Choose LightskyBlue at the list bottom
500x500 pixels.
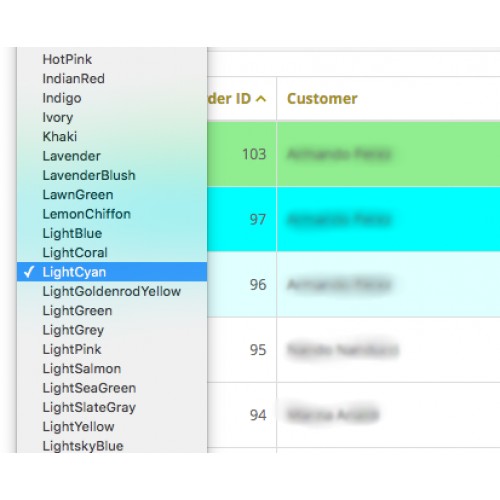coord(112,446)
